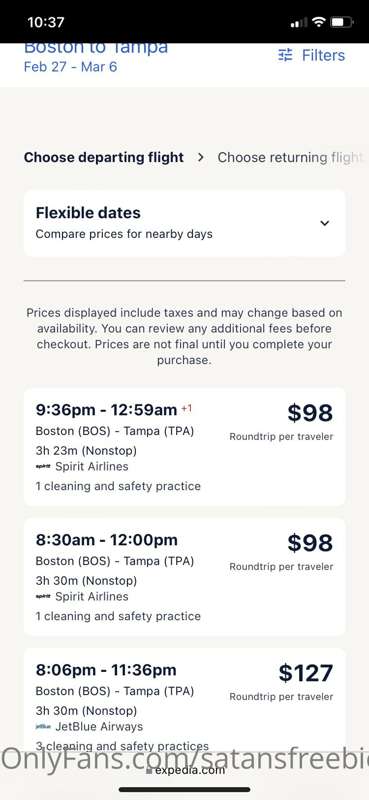Tap the Wi-Fi status icon
Image resolution: width=369 pixels, height=800 pixels.
click(x=319, y=22)
